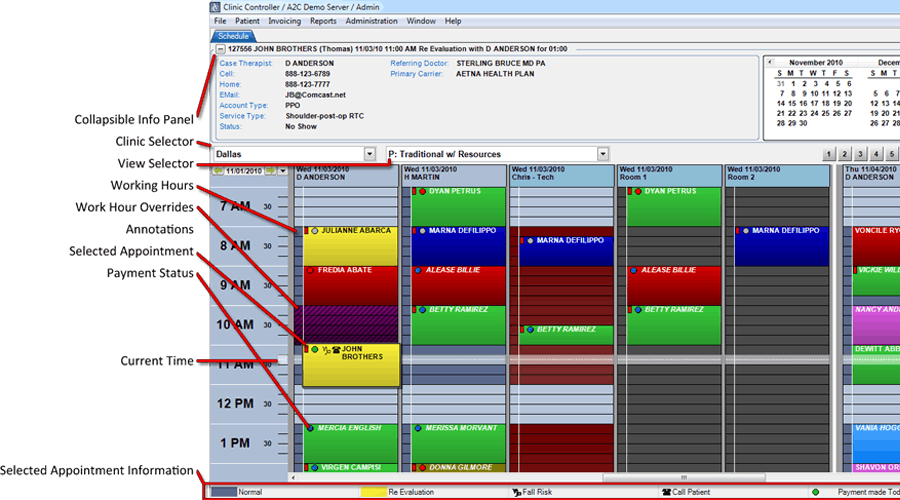Click the green Payment made status dot
Viewport: 900px width, 500px height.
[x=816, y=492]
